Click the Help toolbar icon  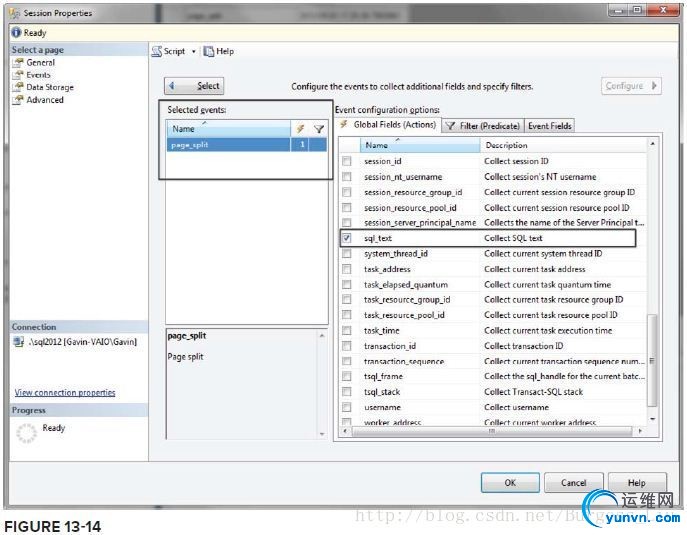pos(209,51)
